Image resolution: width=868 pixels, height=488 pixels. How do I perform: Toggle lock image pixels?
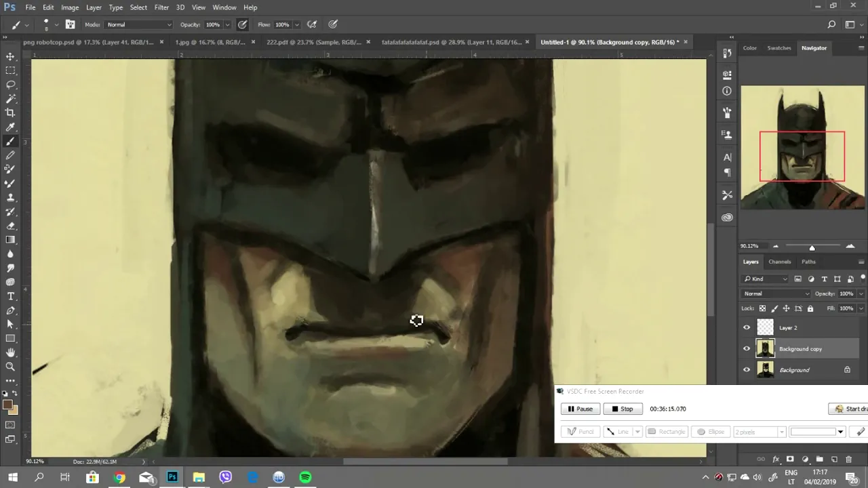click(x=774, y=308)
